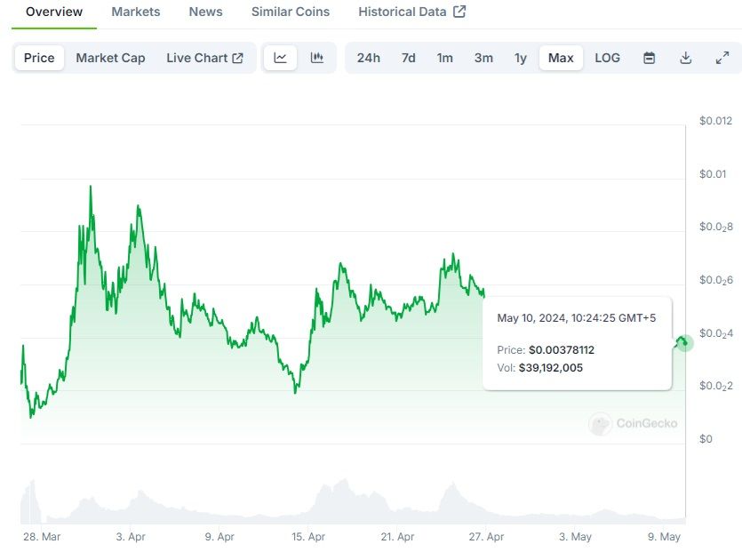Click the Max range button

click(x=561, y=58)
